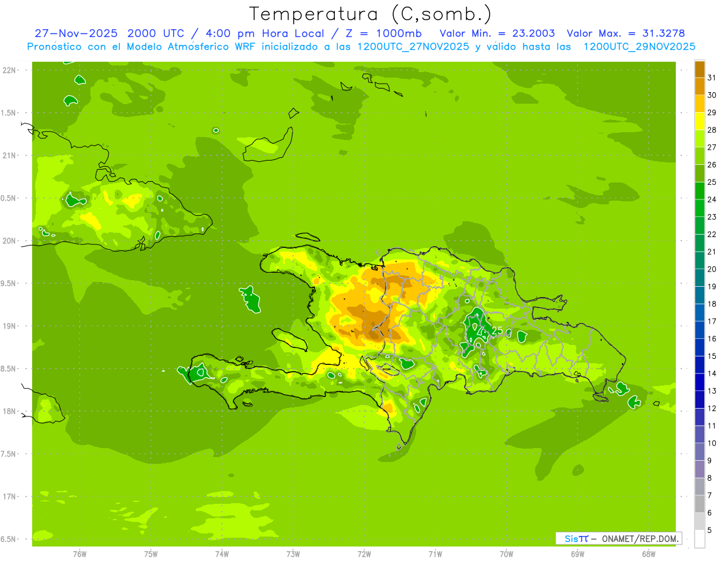Click the dark orange colorbar swatch above 31

[699, 69]
